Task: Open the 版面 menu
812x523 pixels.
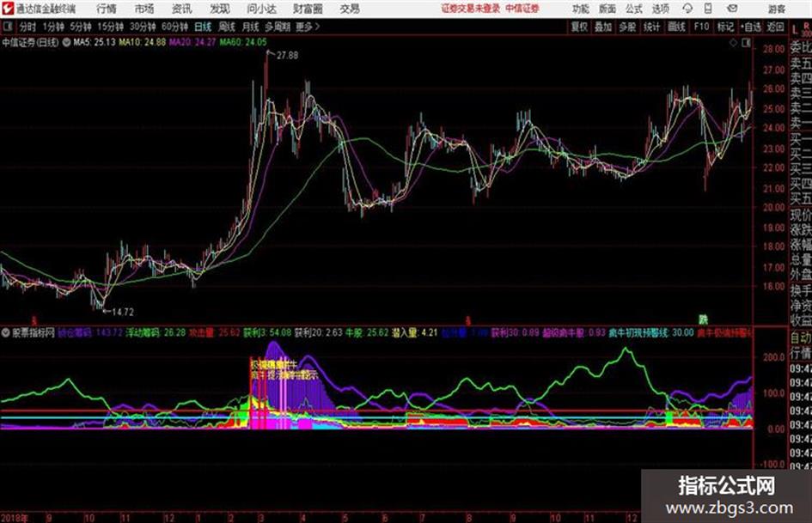Action: click(x=607, y=9)
